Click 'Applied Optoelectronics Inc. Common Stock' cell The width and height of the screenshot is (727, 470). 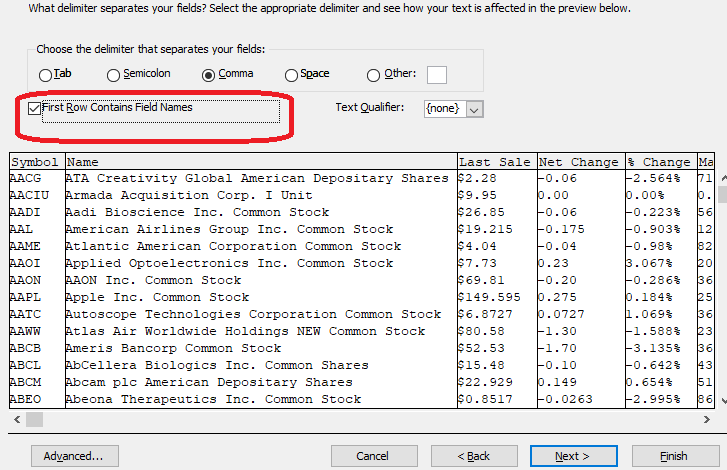coord(261,263)
